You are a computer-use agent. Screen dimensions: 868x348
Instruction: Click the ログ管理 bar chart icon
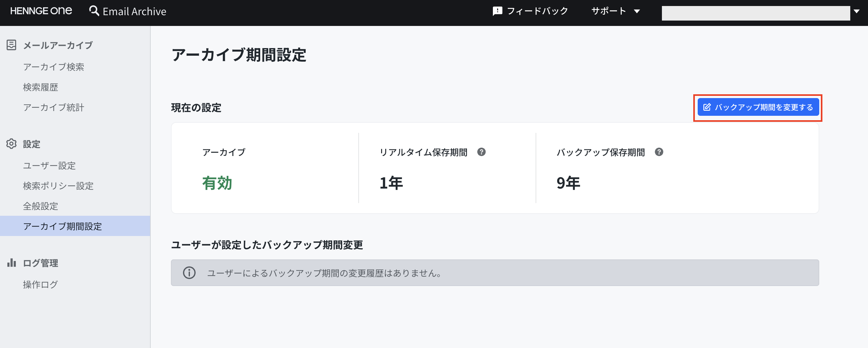click(x=11, y=263)
